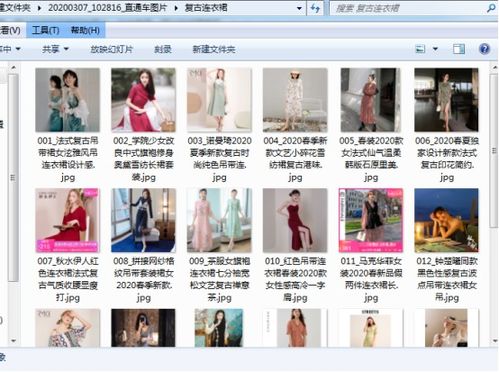The height and width of the screenshot is (372, 499).
Task: Select thumbnail of 004_2020春季新款文艺小碎花
Action: point(295,100)
